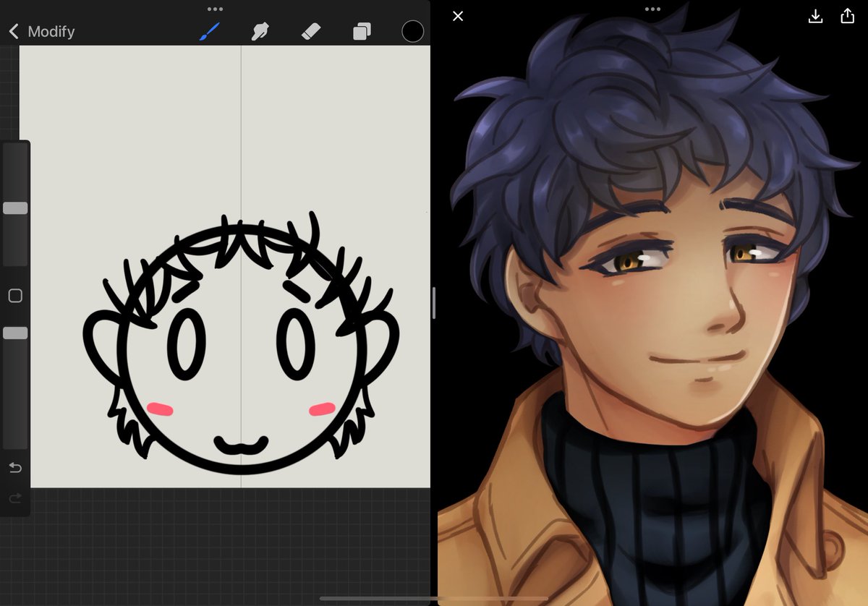Open the Modify menu label
Viewport: 868px width, 606px height.
[x=51, y=31]
